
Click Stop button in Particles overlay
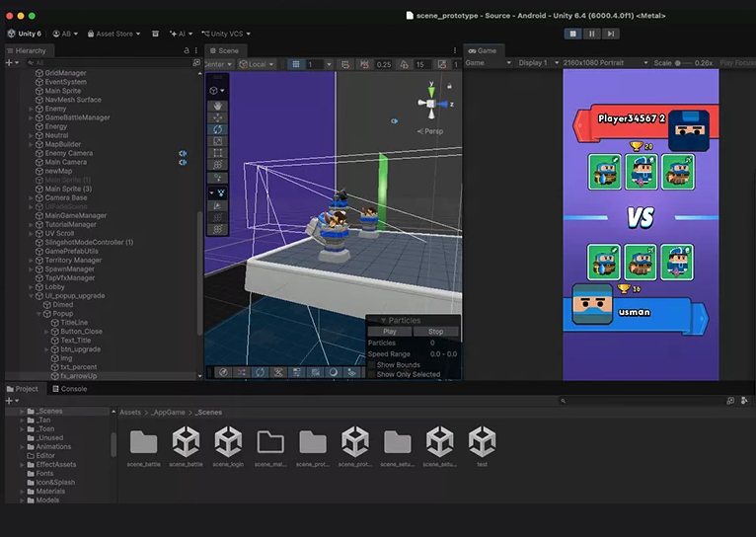pyautogui.click(x=435, y=332)
